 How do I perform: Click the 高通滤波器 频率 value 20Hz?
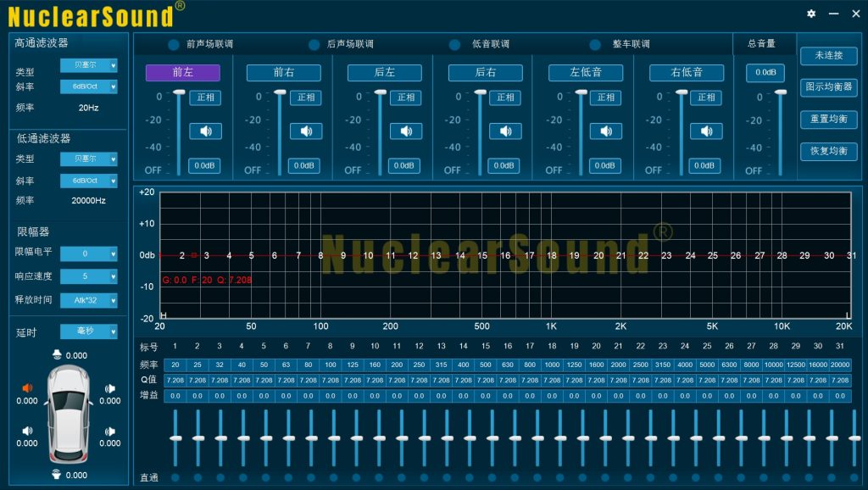point(88,108)
